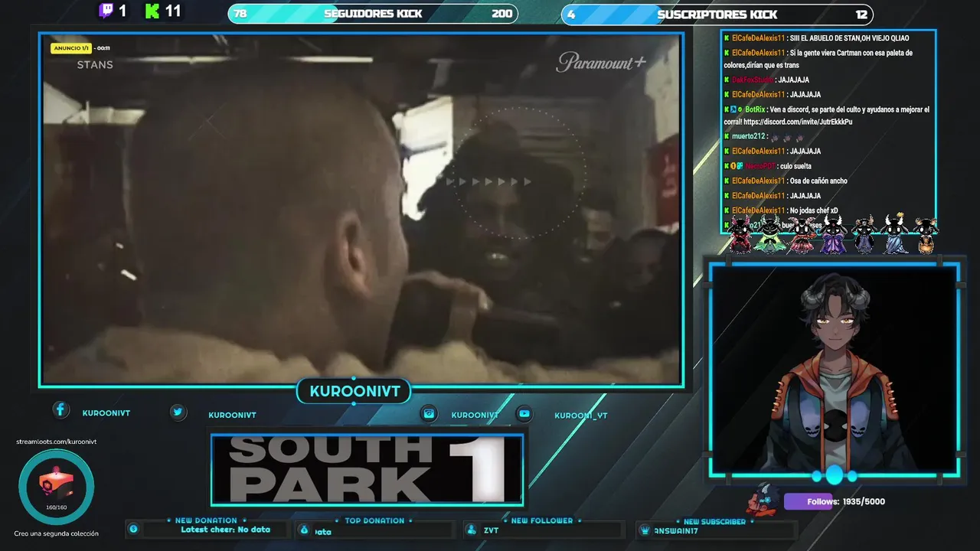Click the KUROONIVT name plate below the video
The width and height of the screenshot is (980, 551).
pyautogui.click(x=354, y=391)
